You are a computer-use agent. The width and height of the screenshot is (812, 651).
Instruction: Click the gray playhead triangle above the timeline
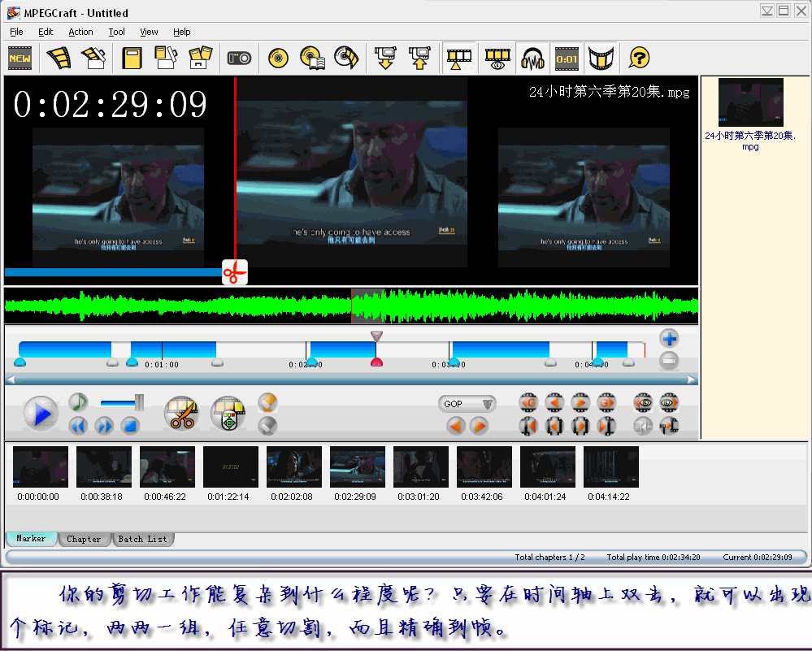(376, 336)
